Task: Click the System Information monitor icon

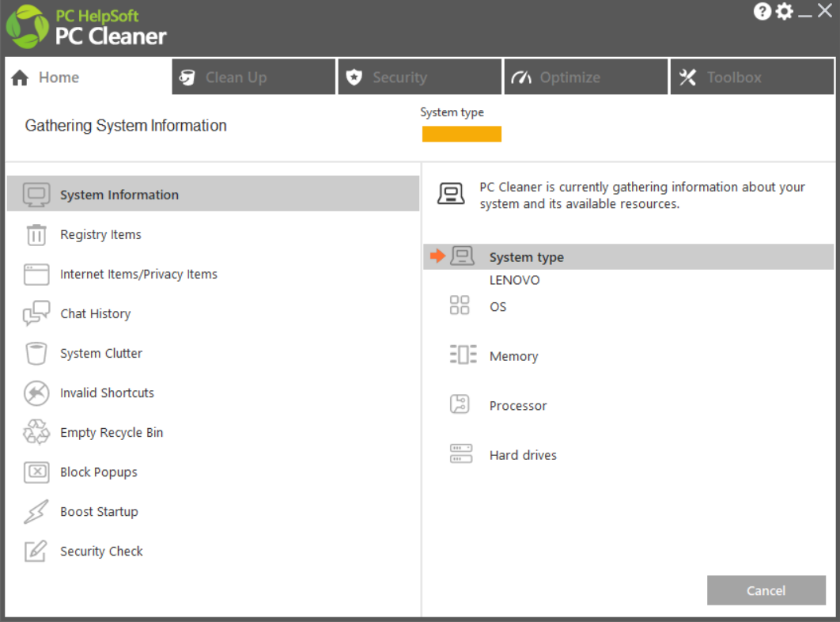Action: tap(36, 195)
